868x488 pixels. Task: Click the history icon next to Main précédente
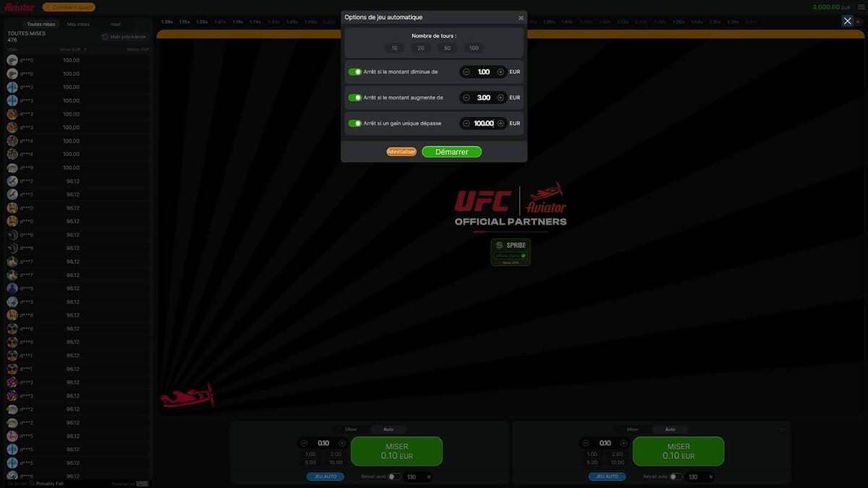(103, 35)
